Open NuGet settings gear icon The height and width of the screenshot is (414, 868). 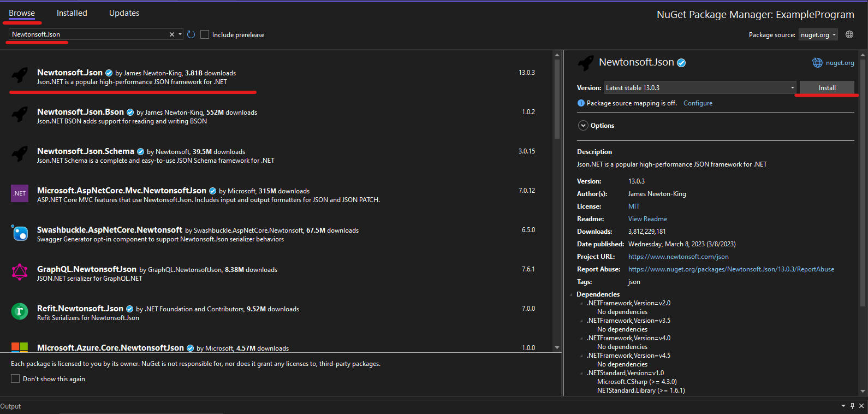coord(849,34)
